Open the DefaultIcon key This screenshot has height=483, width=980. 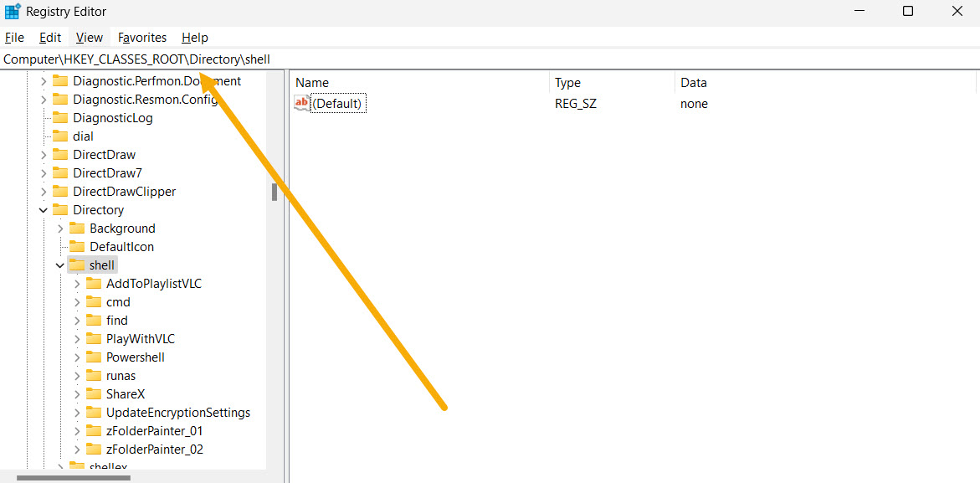(x=117, y=246)
